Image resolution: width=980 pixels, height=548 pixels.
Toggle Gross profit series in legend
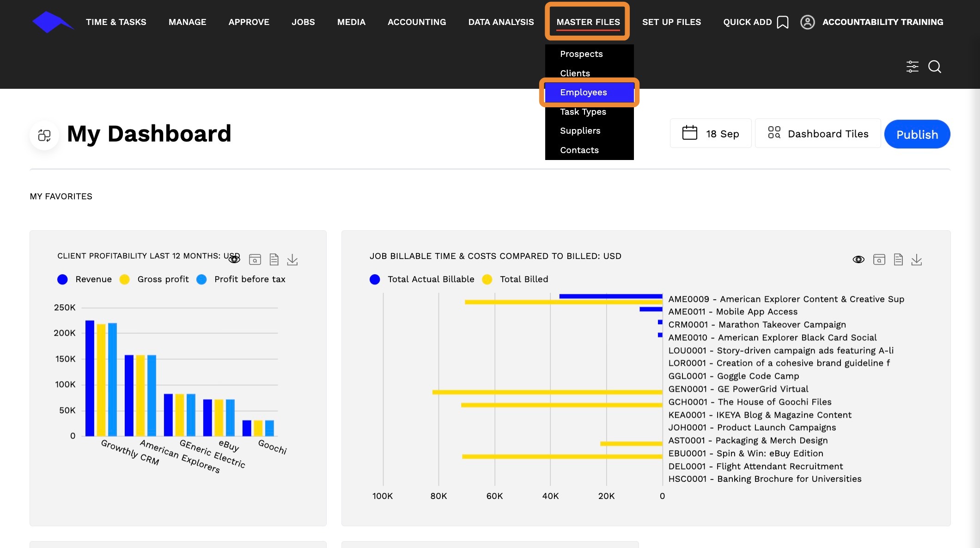point(154,279)
